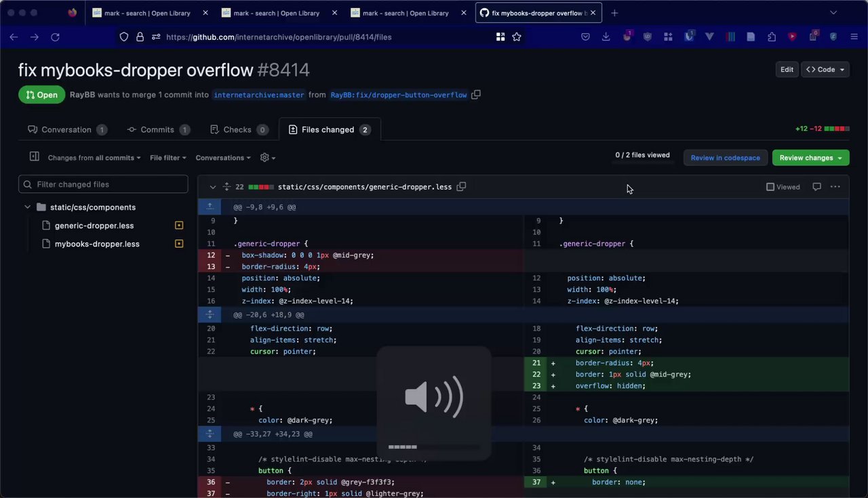868x498 pixels.
Task: Open the static/css/components/generic-dropper.less file link
Action: tap(365, 187)
